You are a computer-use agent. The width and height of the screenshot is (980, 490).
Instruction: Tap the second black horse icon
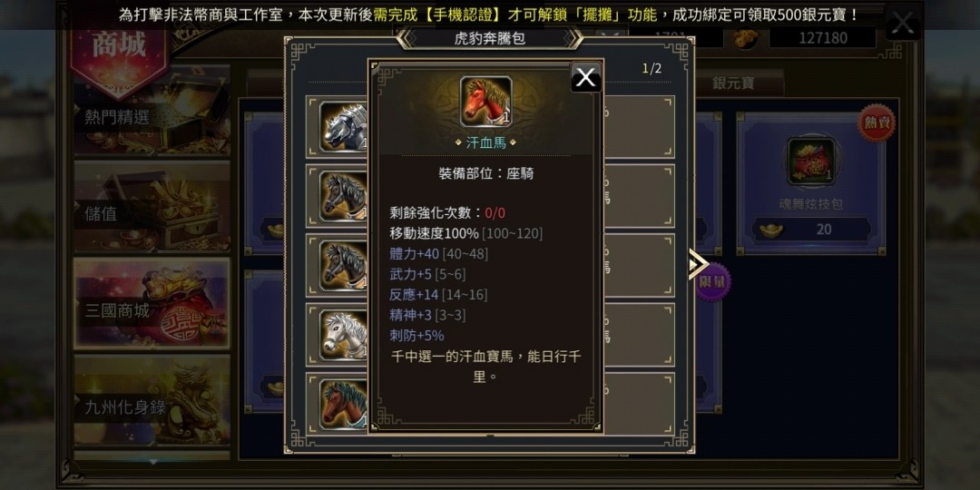click(x=343, y=196)
